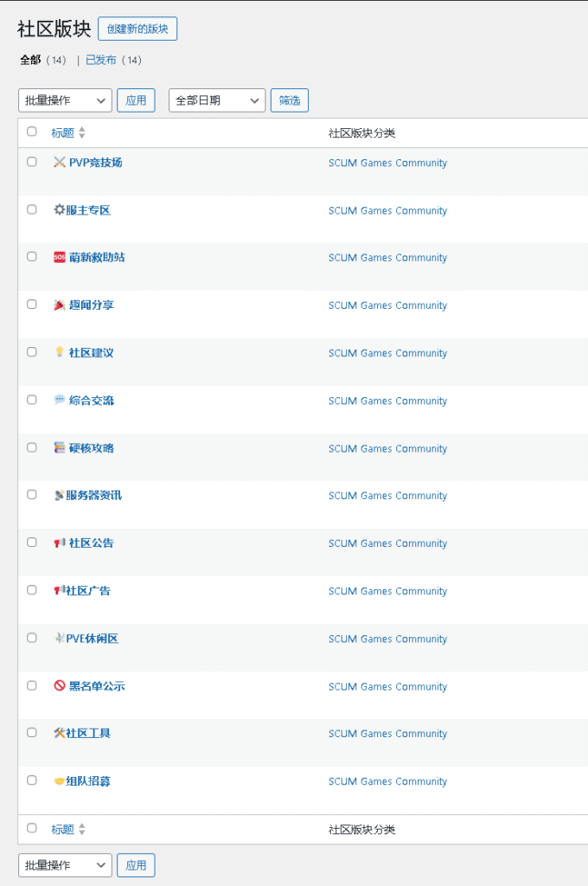Viewport: 588px width, 886px height.
Task: Open SCUM Games Community link for 趣闻分享
Action: [387, 305]
